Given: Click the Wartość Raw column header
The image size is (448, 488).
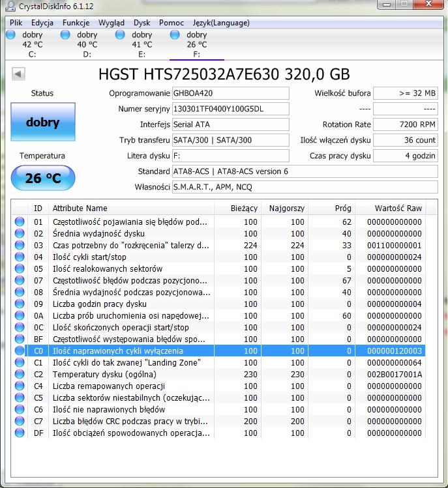Looking at the screenshot, I should (x=391, y=208).
